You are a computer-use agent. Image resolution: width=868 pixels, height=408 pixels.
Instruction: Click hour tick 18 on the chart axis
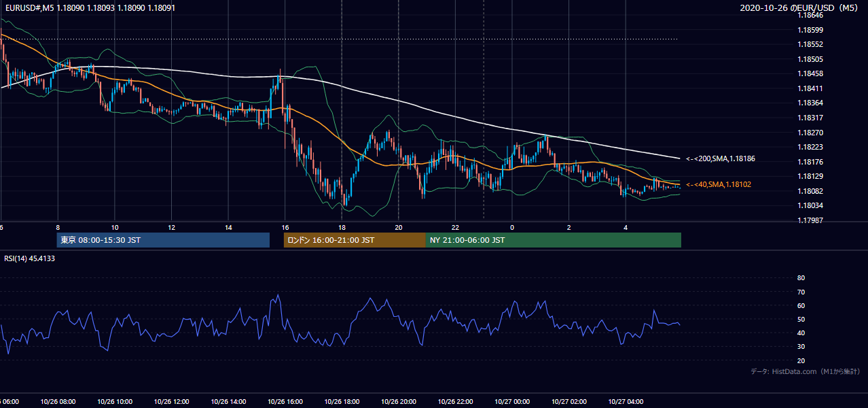point(342,228)
